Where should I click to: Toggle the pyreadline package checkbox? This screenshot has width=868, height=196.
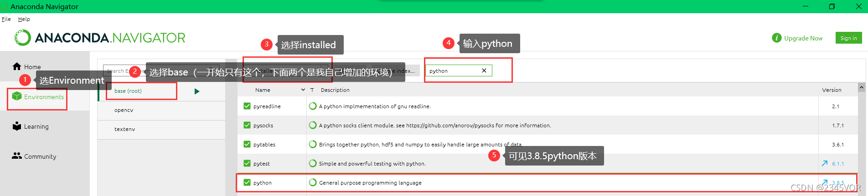click(x=247, y=106)
